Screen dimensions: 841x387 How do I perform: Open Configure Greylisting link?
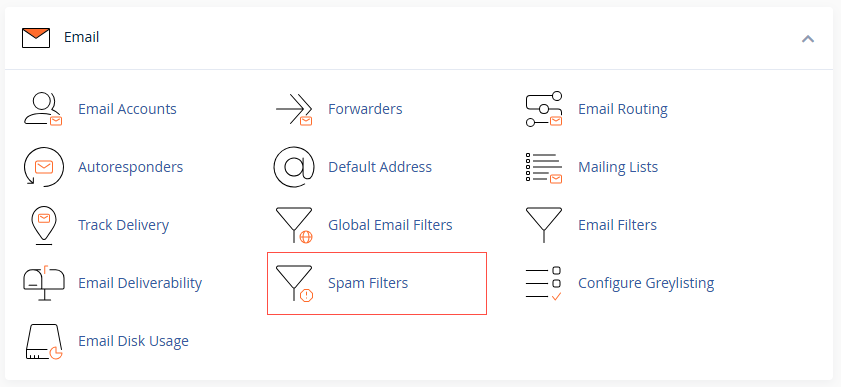coord(646,283)
